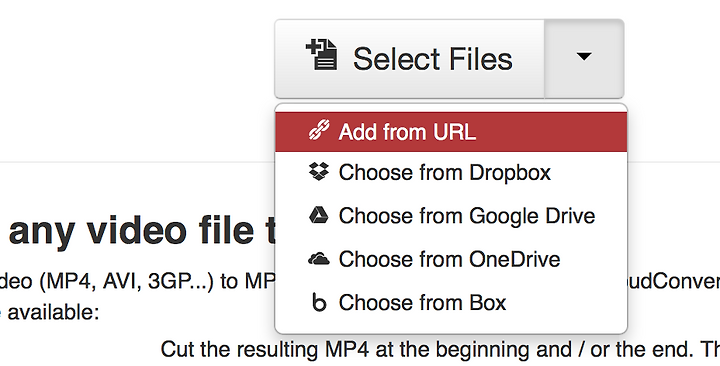Click the '(MP4, AVI, 3GP...)' paragraph text
720x366 pixels.
coord(137,282)
